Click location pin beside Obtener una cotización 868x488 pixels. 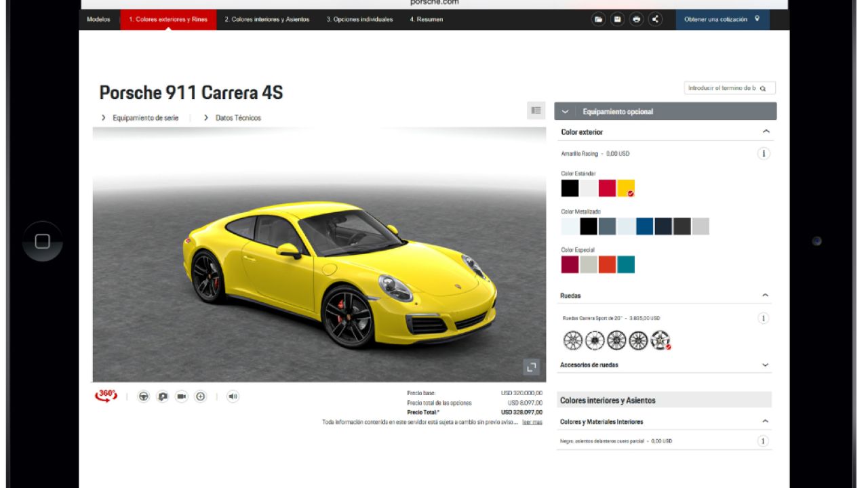point(757,19)
